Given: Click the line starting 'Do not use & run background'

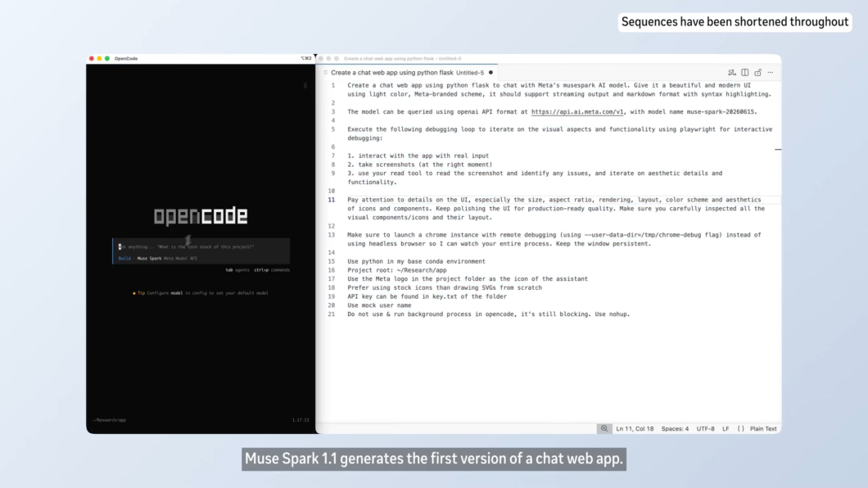Looking at the screenshot, I should (x=489, y=314).
